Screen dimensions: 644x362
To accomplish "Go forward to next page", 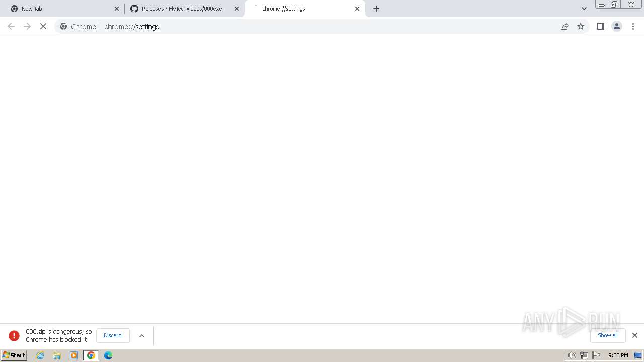I will click(27, 26).
